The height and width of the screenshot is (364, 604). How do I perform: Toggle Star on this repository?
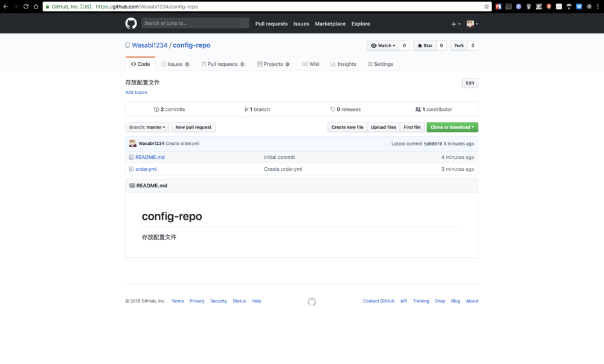[x=425, y=46]
